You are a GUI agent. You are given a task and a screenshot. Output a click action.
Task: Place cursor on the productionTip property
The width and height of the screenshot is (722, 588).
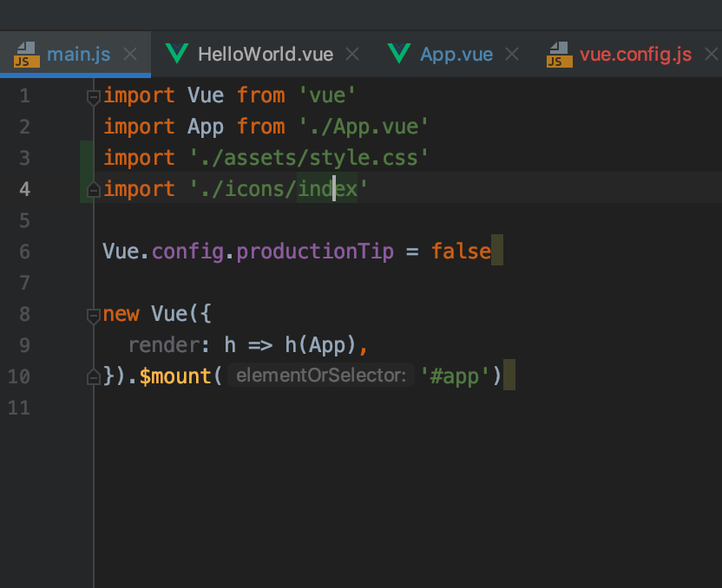tap(315, 252)
